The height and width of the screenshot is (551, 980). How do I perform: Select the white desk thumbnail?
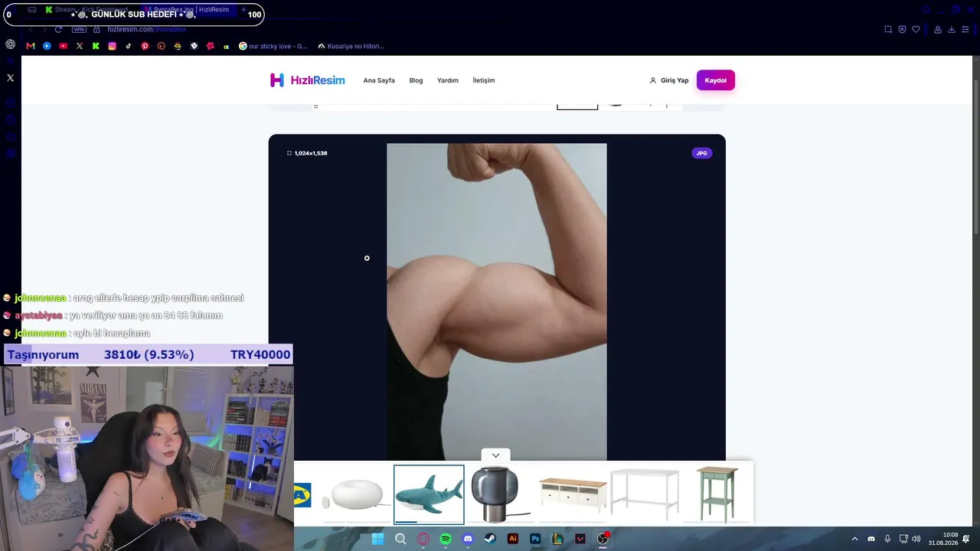[645, 494]
